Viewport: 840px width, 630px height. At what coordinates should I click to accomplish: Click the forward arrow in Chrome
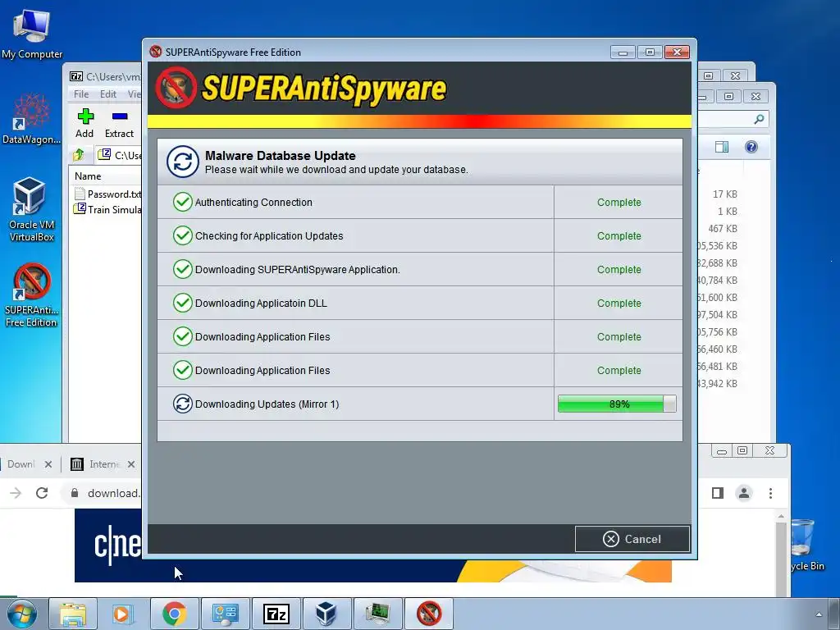tap(16, 493)
